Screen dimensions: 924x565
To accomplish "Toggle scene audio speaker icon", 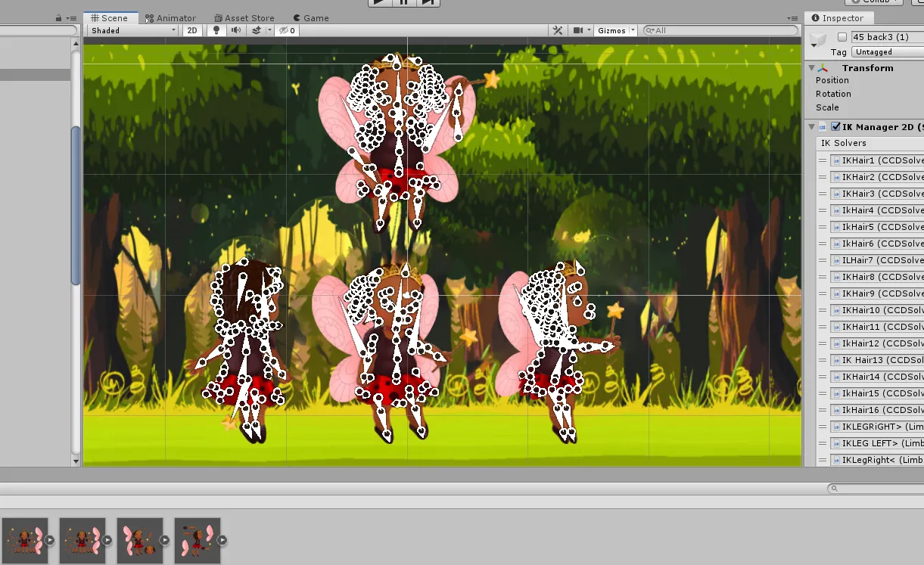I will point(236,30).
